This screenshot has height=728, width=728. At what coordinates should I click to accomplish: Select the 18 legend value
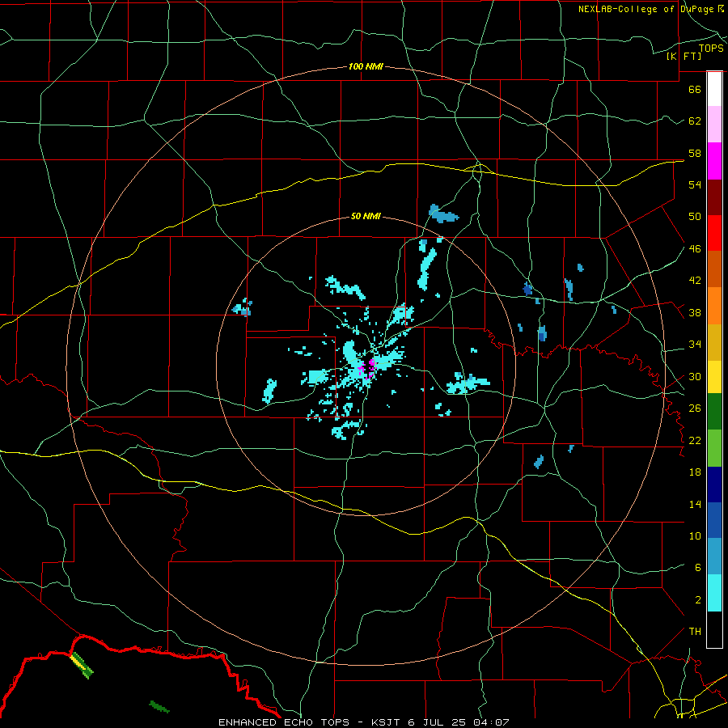click(695, 472)
